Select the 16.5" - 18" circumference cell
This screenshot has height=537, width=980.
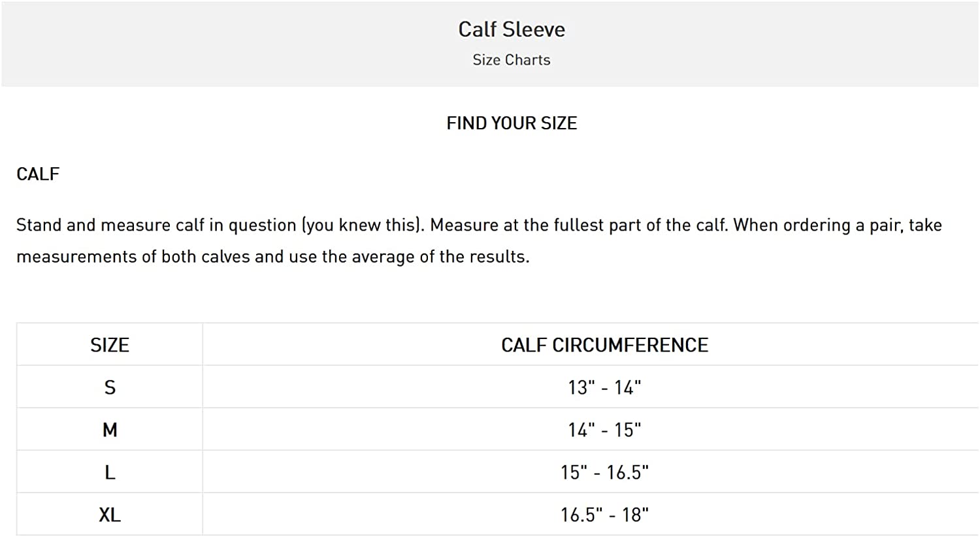[604, 515]
